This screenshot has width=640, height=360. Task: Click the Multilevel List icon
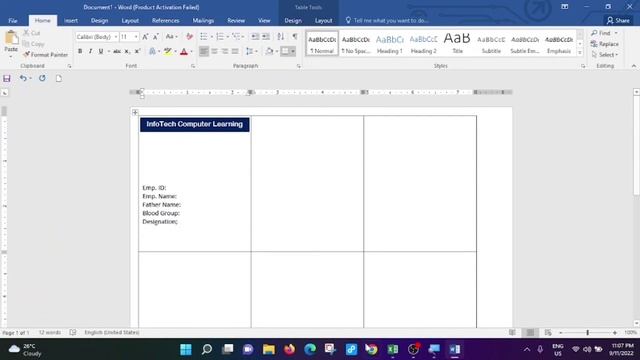[x=236, y=37]
